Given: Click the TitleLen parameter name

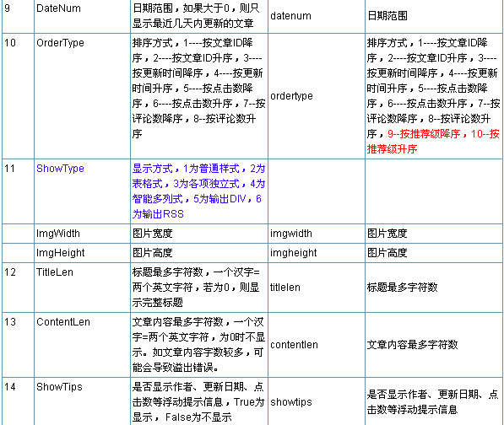Looking at the screenshot, I should [55, 272].
